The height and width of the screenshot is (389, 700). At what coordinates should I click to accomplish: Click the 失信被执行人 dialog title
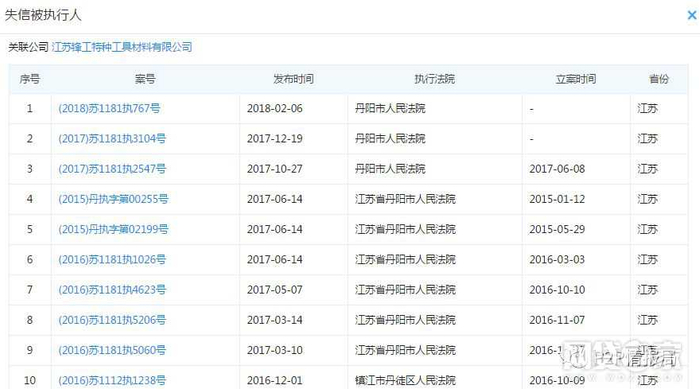pyautogui.click(x=43, y=15)
